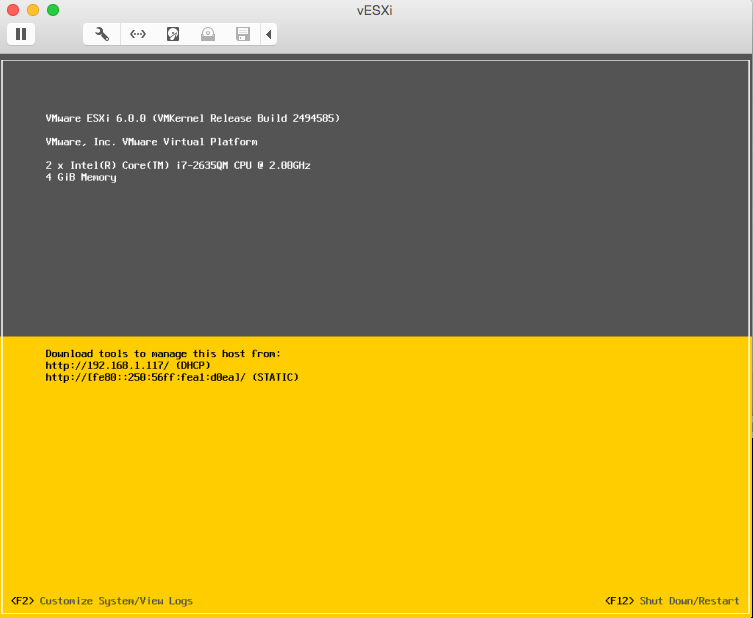Viewport: 753px width, 618px height.
Task: Pause the vESXi virtual machine
Action: (21, 34)
